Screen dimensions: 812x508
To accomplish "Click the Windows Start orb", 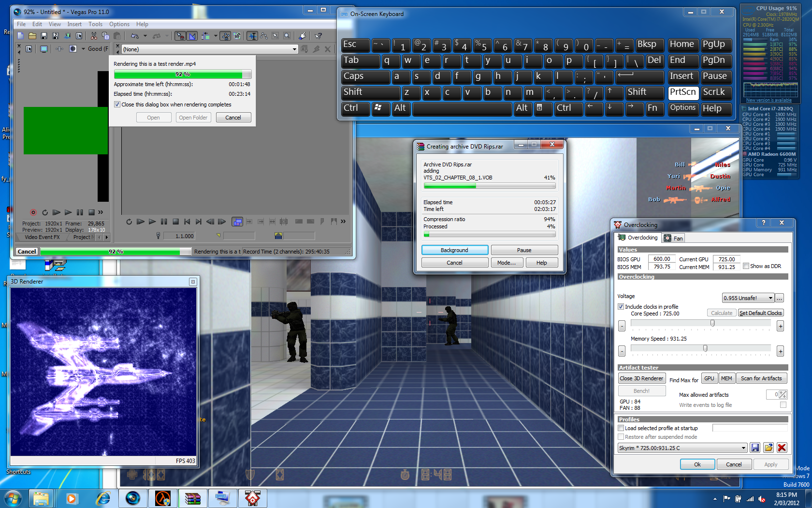I will (13, 498).
